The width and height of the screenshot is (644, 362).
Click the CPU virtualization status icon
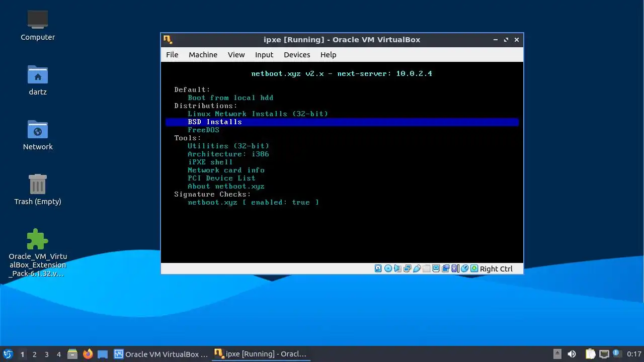point(455,268)
